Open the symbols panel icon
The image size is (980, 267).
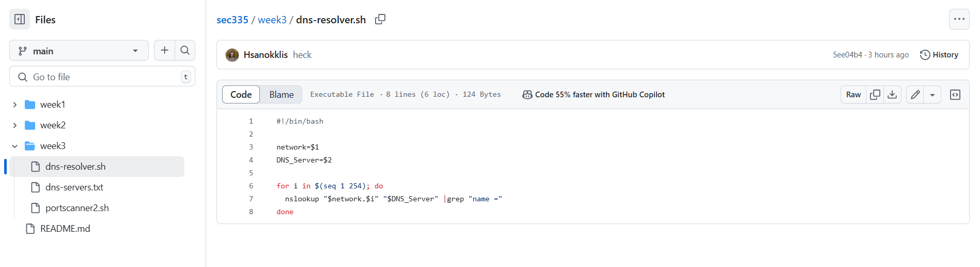click(x=955, y=95)
